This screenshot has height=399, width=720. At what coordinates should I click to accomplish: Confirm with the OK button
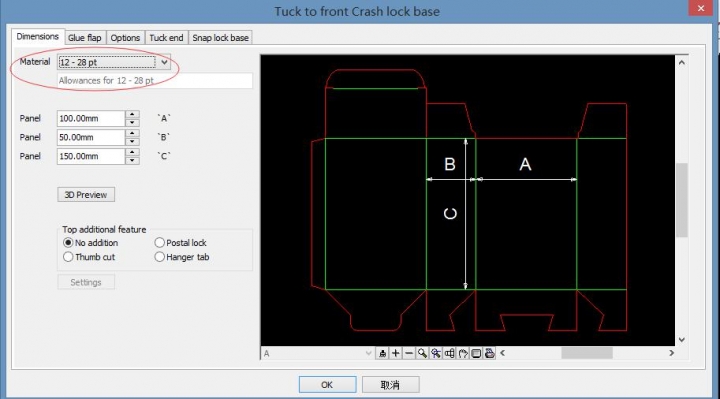[327, 385]
